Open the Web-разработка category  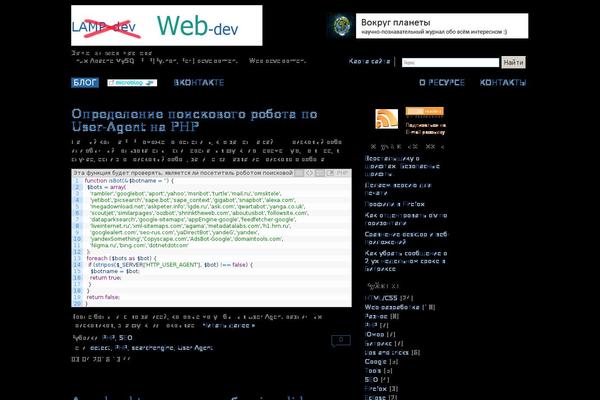pyautogui.click(x=392, y=307)
